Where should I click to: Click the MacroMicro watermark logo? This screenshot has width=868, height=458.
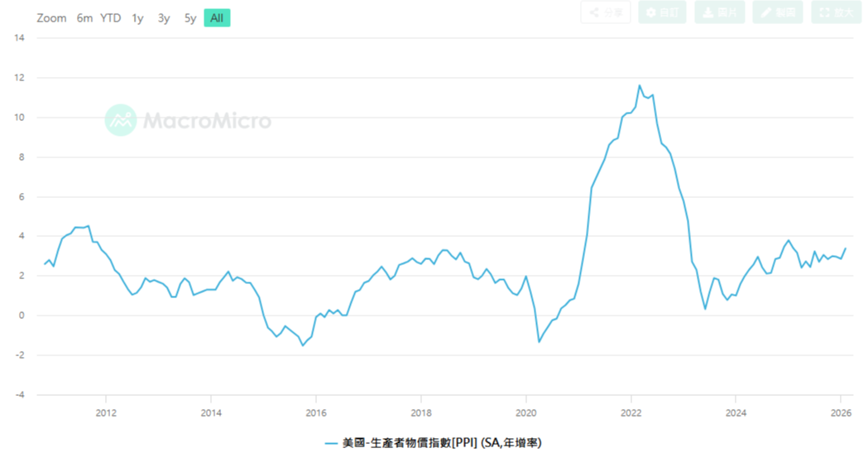click(189, 121)
